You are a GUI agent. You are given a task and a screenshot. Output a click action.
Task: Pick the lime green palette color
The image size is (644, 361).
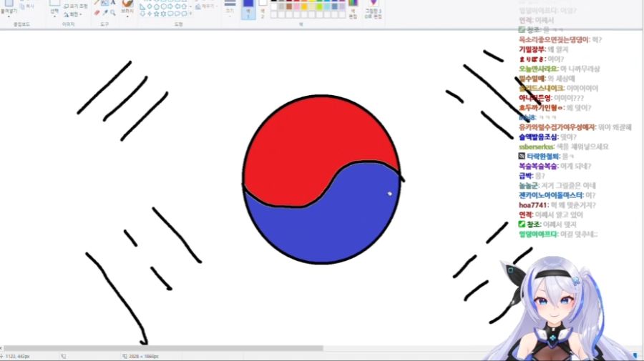[319, 6]
